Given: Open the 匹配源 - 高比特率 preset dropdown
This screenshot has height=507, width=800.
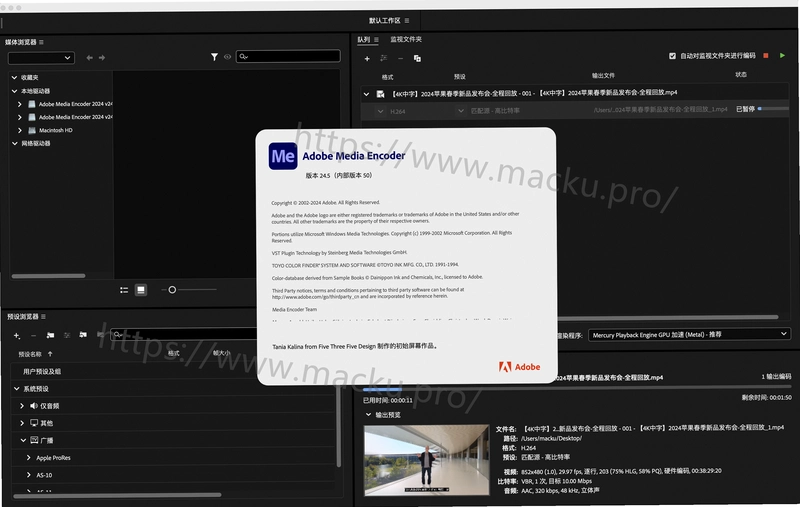Looking at the screenshot, I should point(461,111).
